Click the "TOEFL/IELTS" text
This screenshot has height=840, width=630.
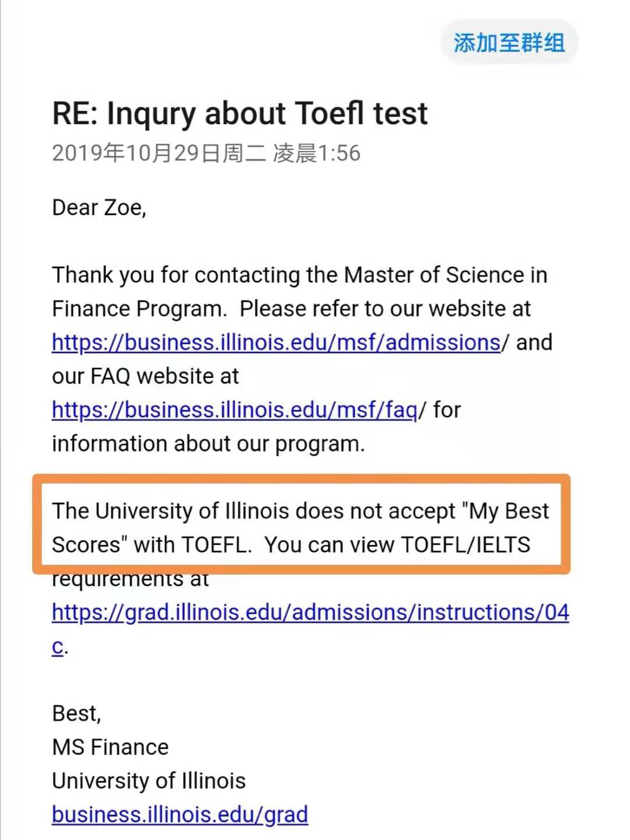click(x=466, y=545)
